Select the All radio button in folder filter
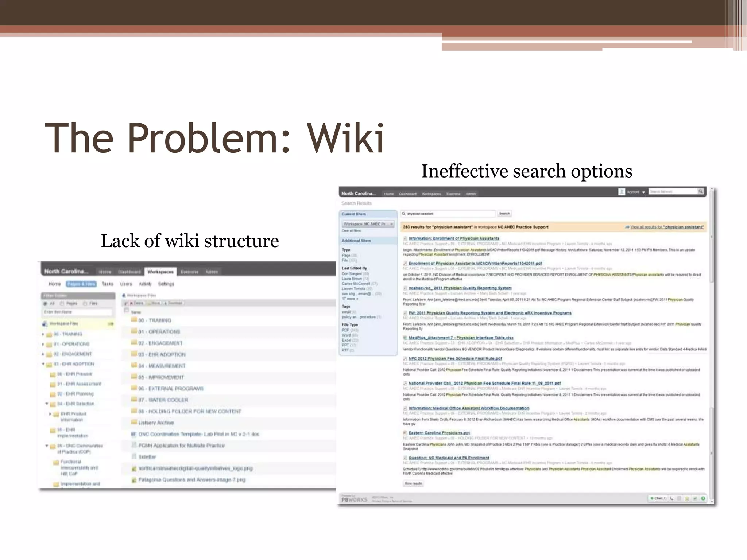The width and height of the screenshot is (747, 560). 45,303
